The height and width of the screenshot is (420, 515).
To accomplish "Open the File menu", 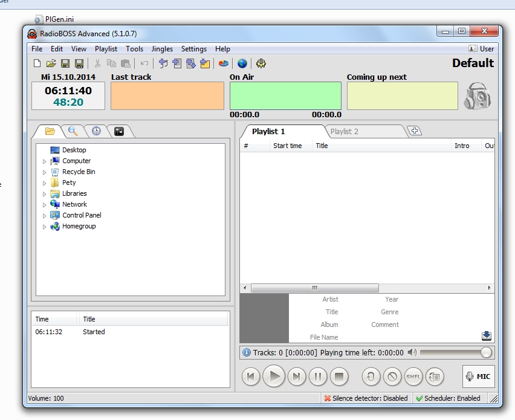I will tap(37, 49).
